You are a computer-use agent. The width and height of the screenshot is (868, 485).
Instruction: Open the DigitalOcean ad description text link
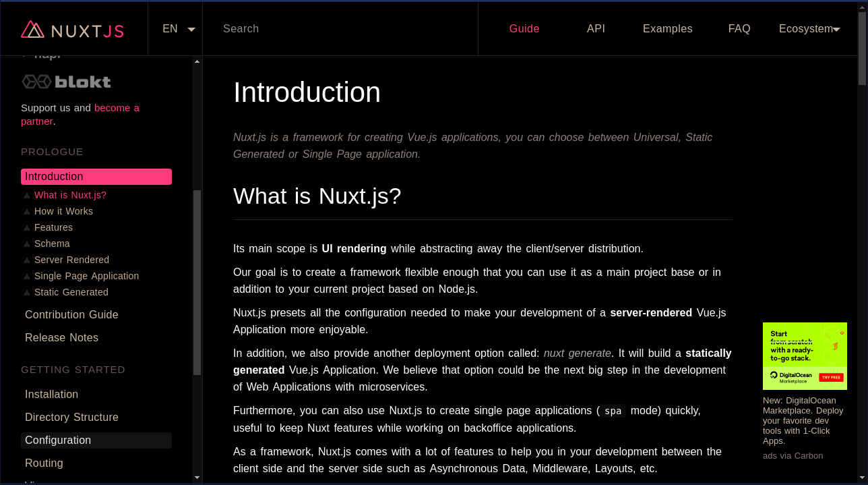point(803,421)
